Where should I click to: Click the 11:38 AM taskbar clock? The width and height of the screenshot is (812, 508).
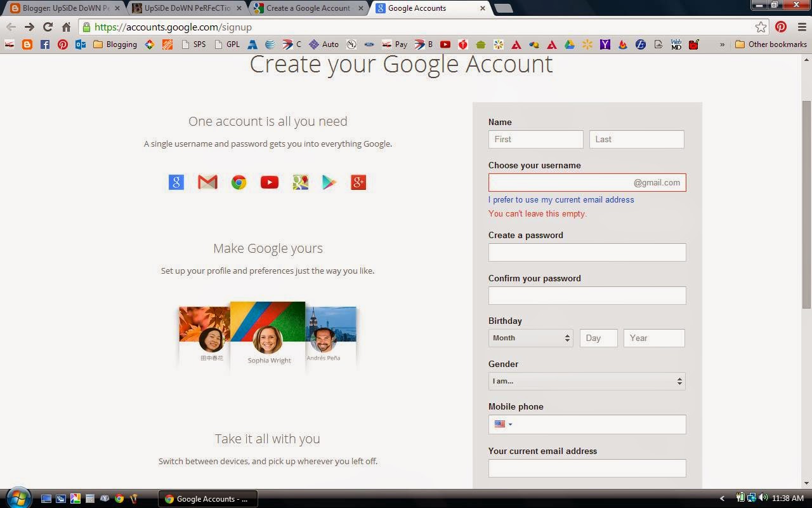click(789, 498)
